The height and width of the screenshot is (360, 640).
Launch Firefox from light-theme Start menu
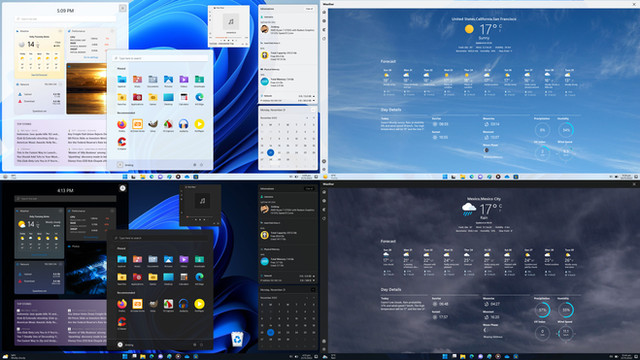coord(122,124)
